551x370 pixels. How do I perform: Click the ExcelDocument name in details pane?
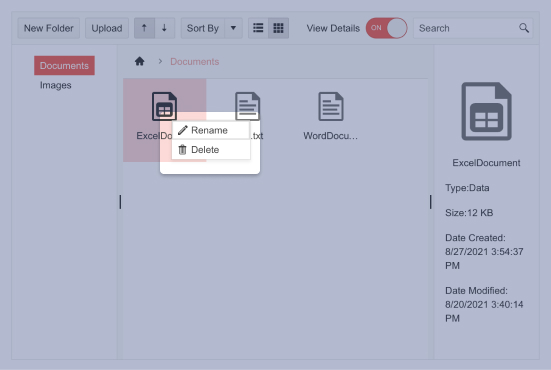tap(486, 163)
